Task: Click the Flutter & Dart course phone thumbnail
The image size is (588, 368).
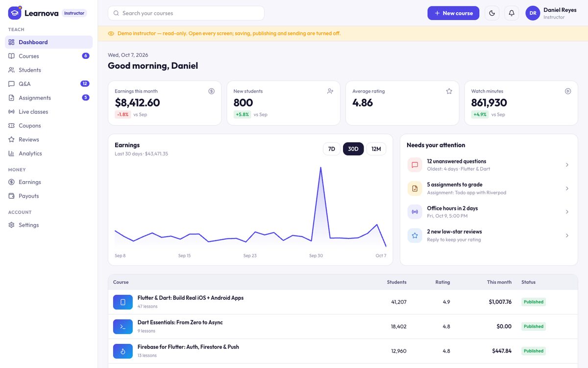Action: pyautogui.click(x=123, y=302)
